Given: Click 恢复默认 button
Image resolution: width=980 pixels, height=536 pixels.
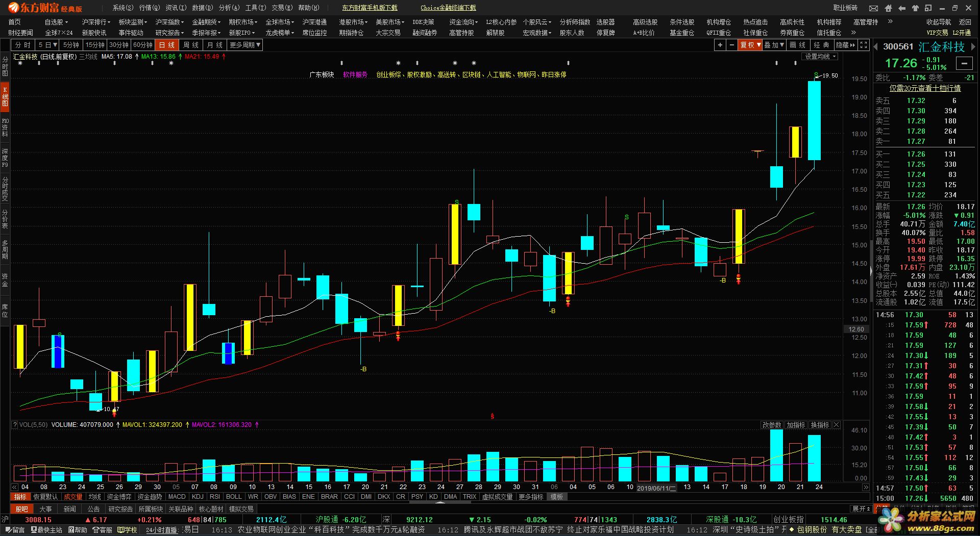Looking at the screenshot, I should click(45, 497).
